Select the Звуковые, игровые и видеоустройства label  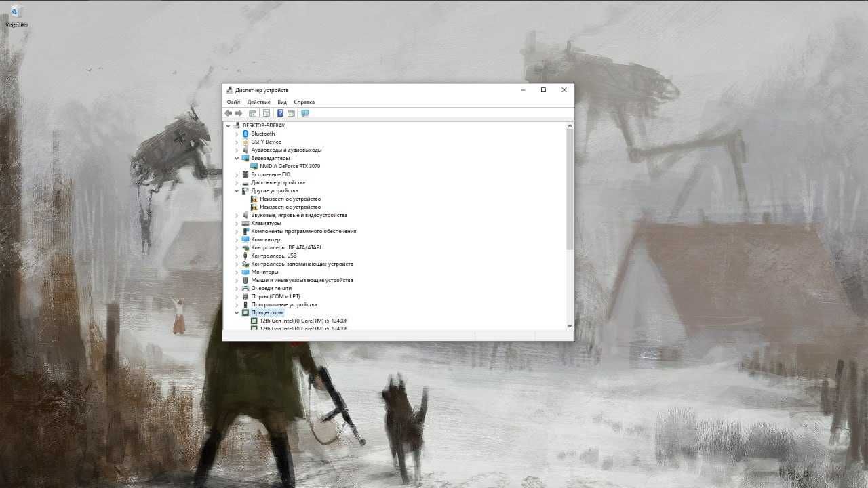pos(299,215)
